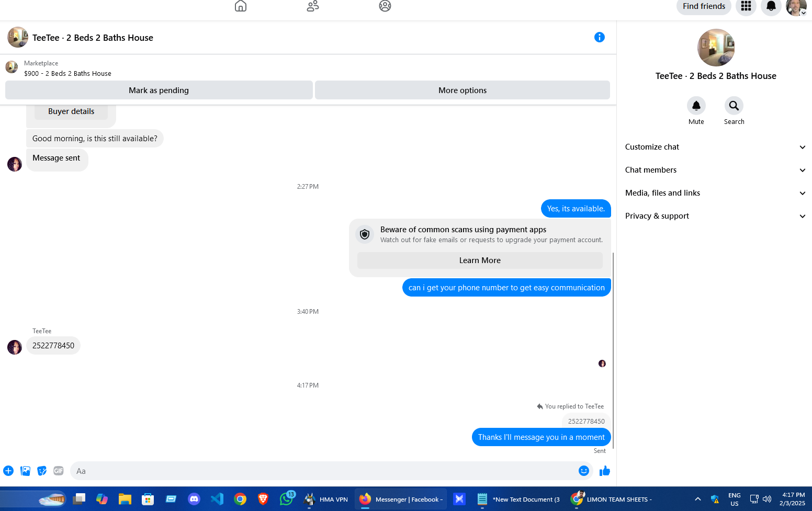The width and height of the screenshot is (812, 511).
Task: Attach a photo or file
Action: 25,471
